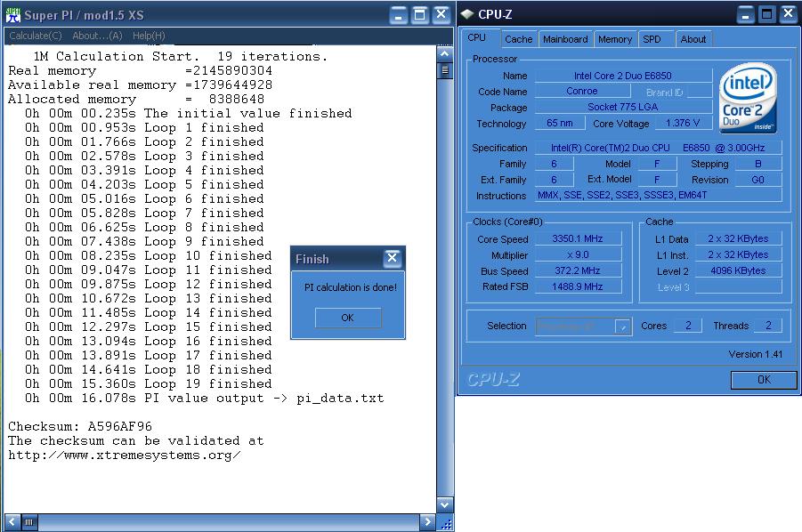Click the Name field 'Intel Core 2 Duo E6850'

(x=623, y=76)
